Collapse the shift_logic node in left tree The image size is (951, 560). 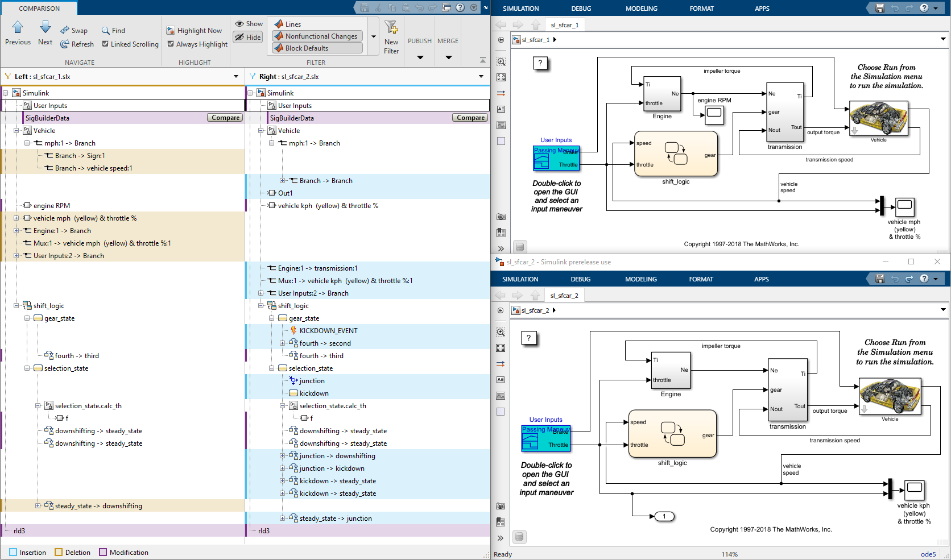click(16, 306)
